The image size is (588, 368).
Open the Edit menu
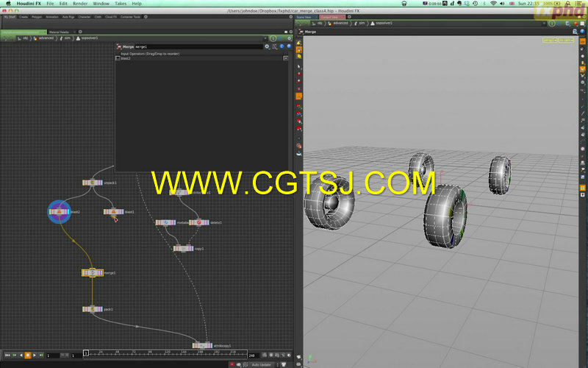63,4
